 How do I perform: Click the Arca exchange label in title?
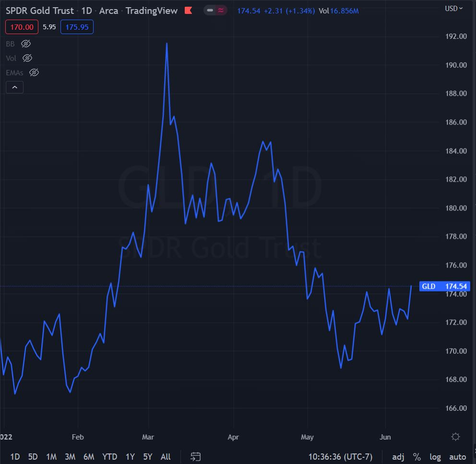[x=108, y=11]
